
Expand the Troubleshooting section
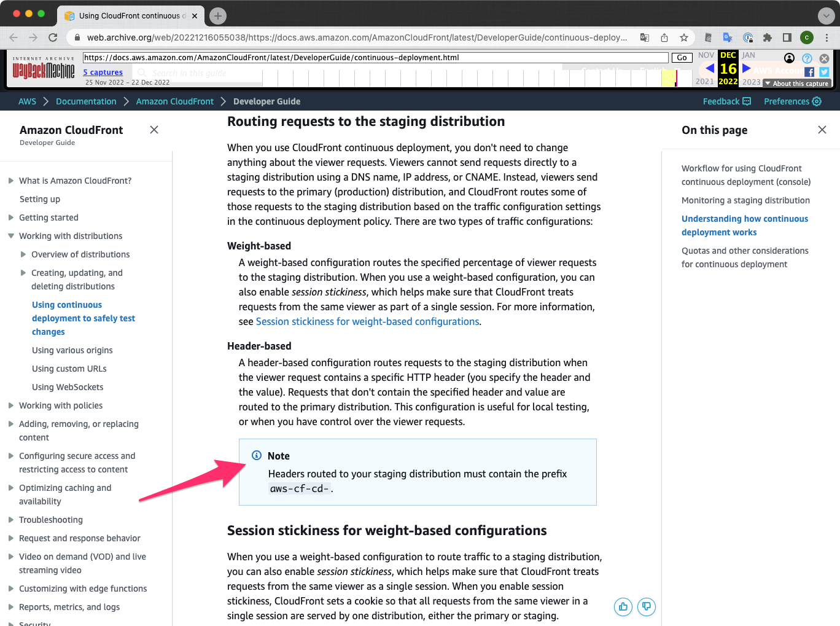click(11, 520)
